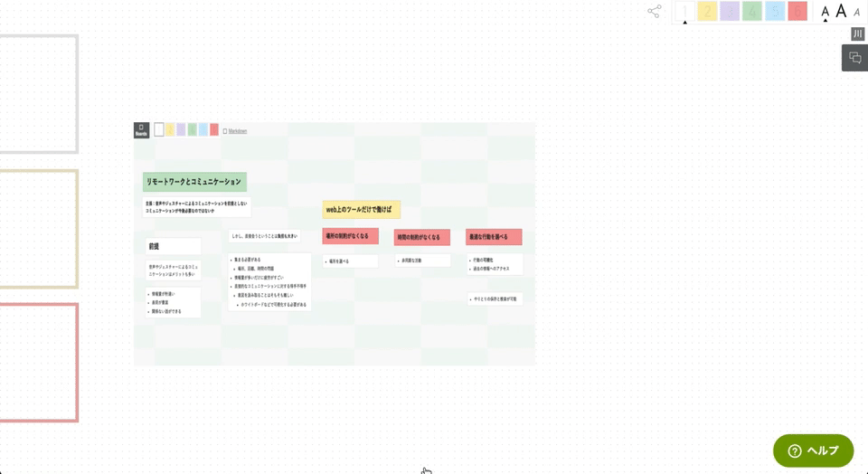This screenshot has width=868, height=474.
Task: Select the red-bordered board thumbnail on left
Action: point(39,363)
